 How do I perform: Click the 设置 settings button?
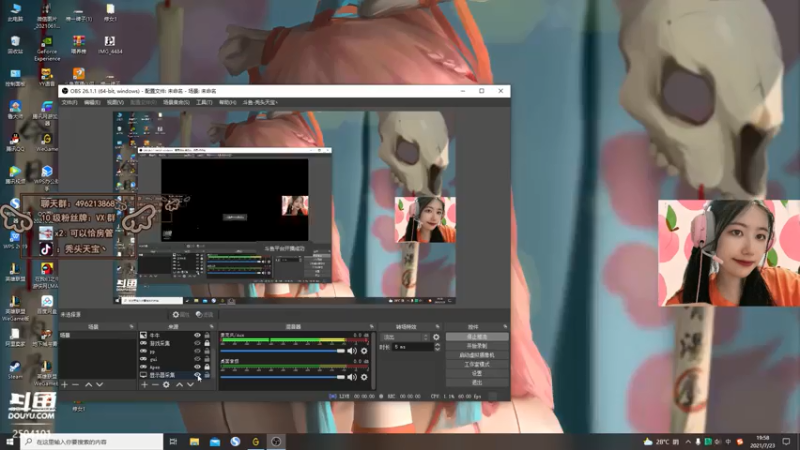tap(477, 373)
